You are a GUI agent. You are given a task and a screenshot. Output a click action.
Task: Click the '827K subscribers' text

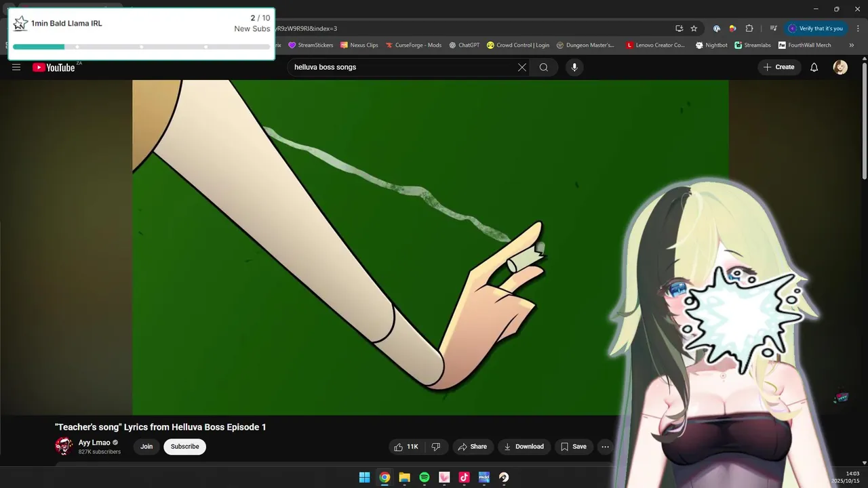coord(100,452)
